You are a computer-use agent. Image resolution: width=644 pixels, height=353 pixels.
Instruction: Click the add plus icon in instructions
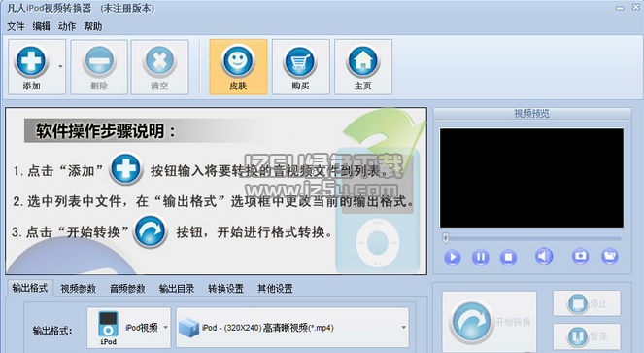[x=126, y=169]
